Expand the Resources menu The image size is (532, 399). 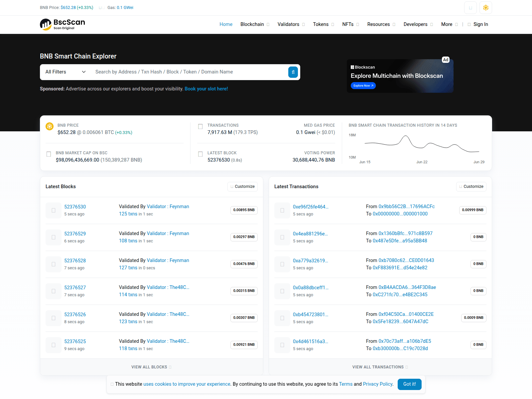(381, 24)
